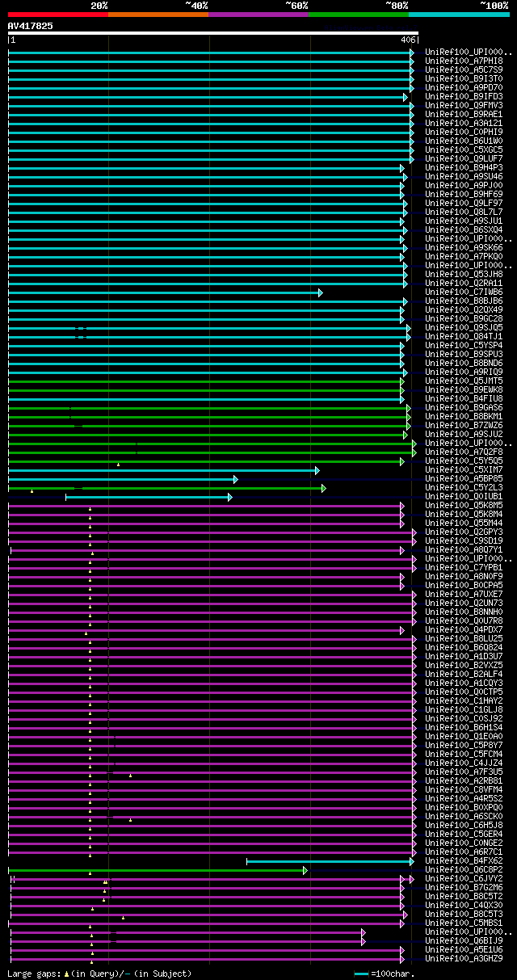Click the orange ~40% identity legend segment
Screen dimensions: 517x980
pyautogui.click(x=158, y=15)
